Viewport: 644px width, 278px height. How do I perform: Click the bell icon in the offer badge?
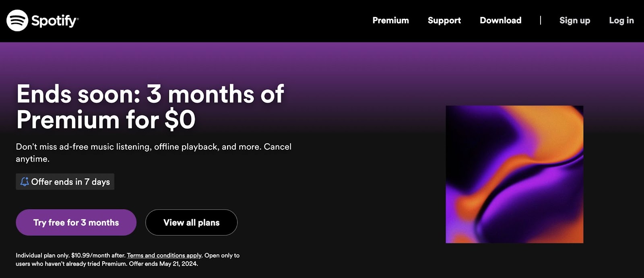point(25,181)
